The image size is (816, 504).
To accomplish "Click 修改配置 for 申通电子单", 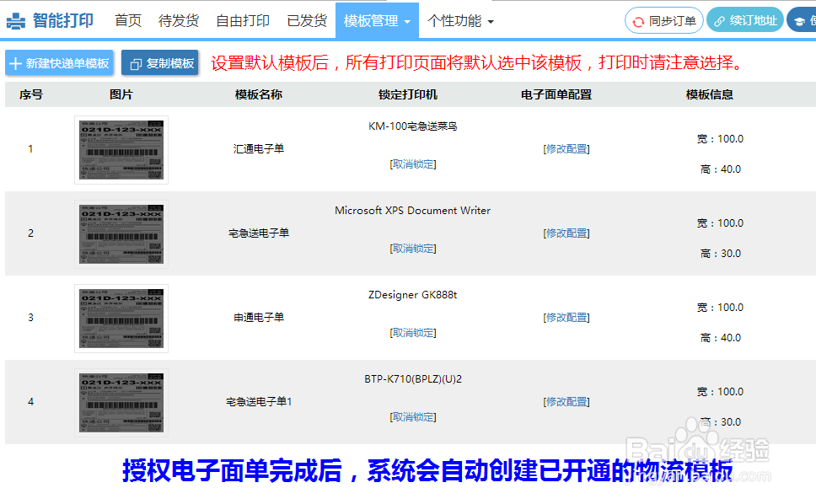I will pos(566,318).
